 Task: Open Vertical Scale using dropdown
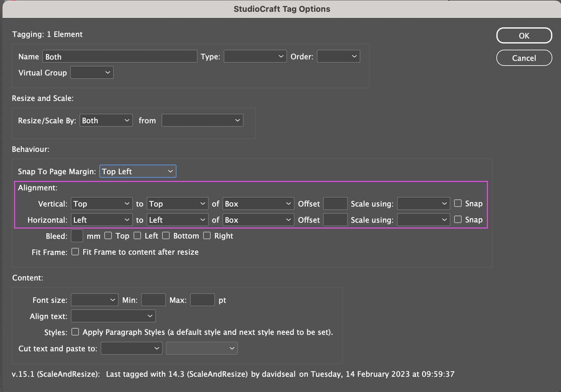click(424, 204)
